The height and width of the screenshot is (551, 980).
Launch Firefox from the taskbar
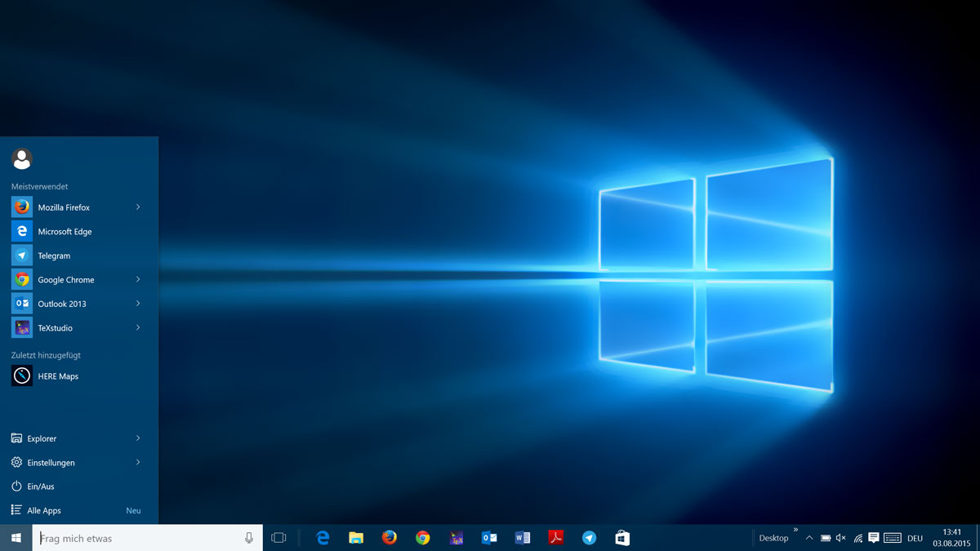(x=390, y=538)
